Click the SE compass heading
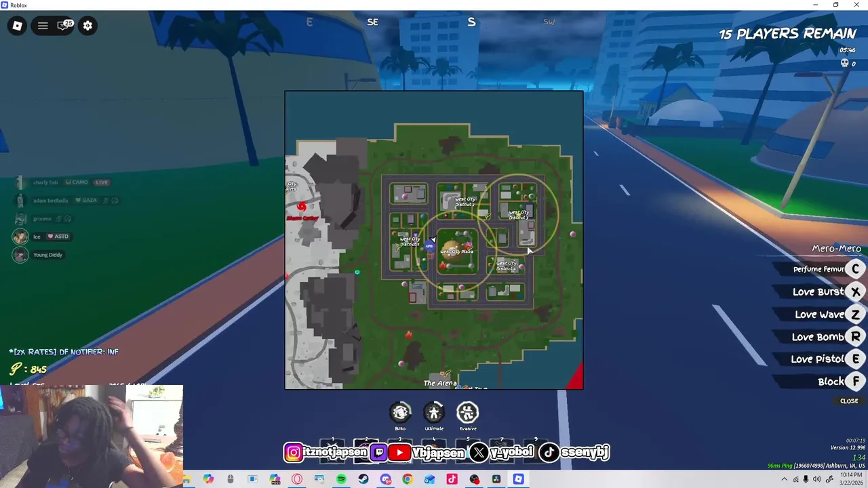The height and width of the screenshot is (488, 868). pos(372,22)
